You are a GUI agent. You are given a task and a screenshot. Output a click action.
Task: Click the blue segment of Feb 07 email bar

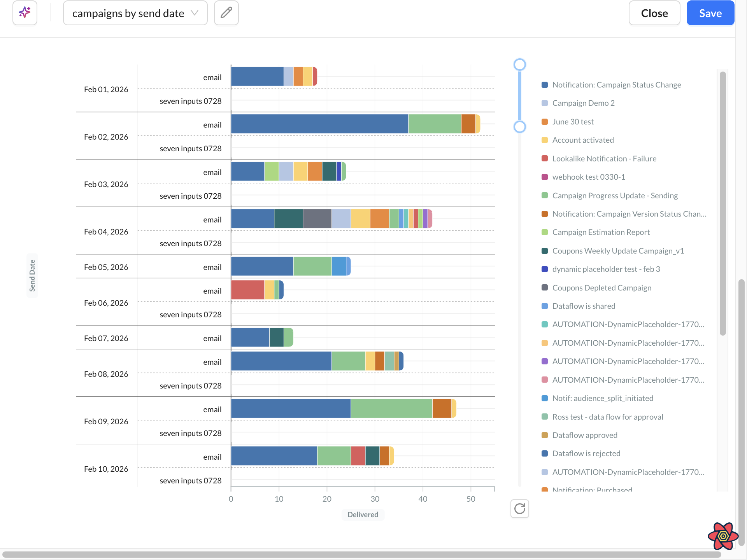(250, 338)
